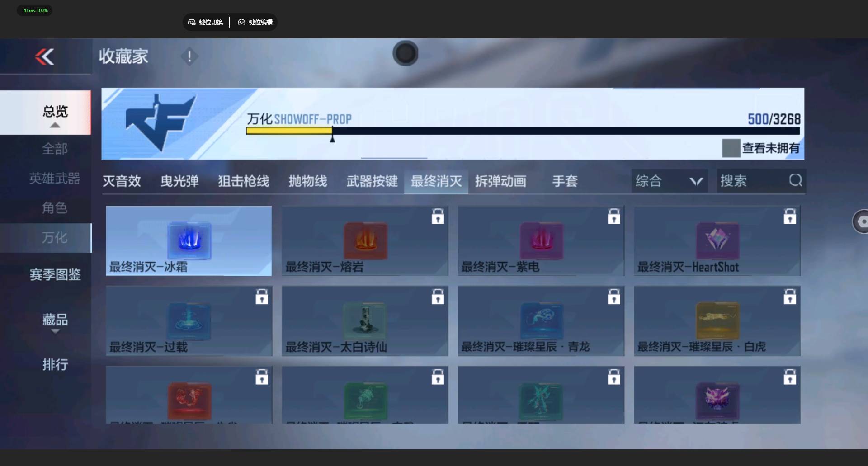Select 英雄武器 in the sidebar list

coord(55,179)
